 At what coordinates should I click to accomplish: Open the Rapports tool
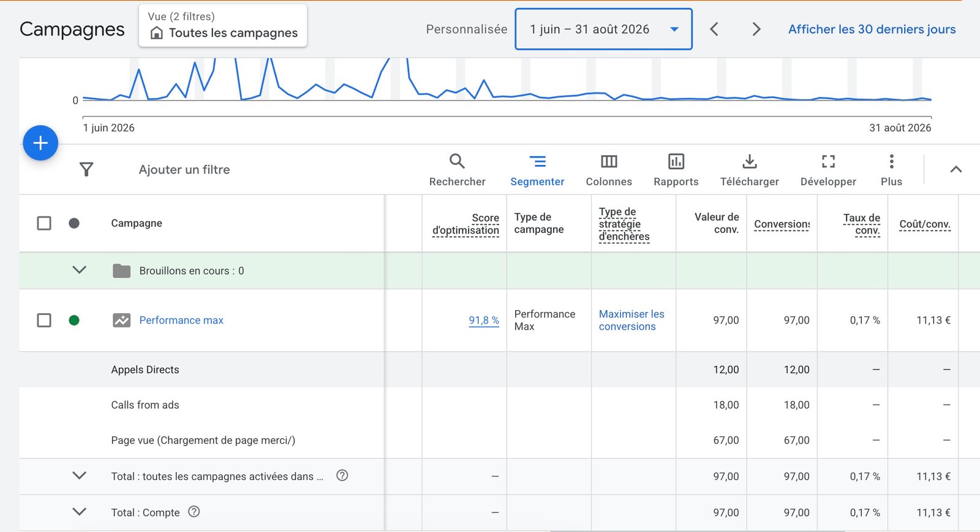[x=676, y=170]
